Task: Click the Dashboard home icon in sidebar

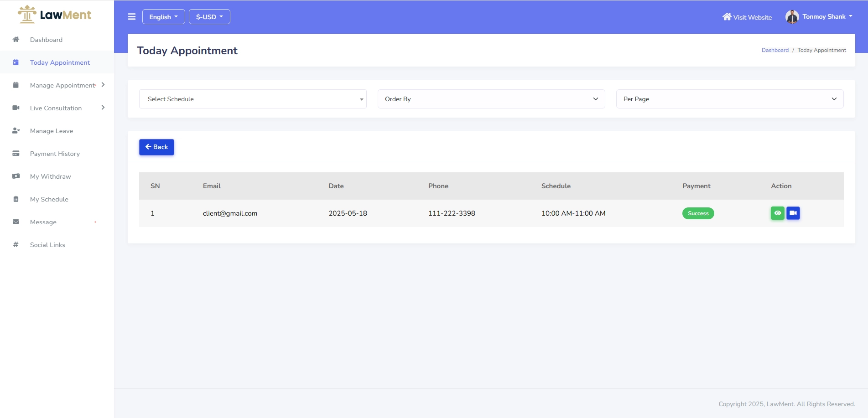Action: tap(16, 39)
